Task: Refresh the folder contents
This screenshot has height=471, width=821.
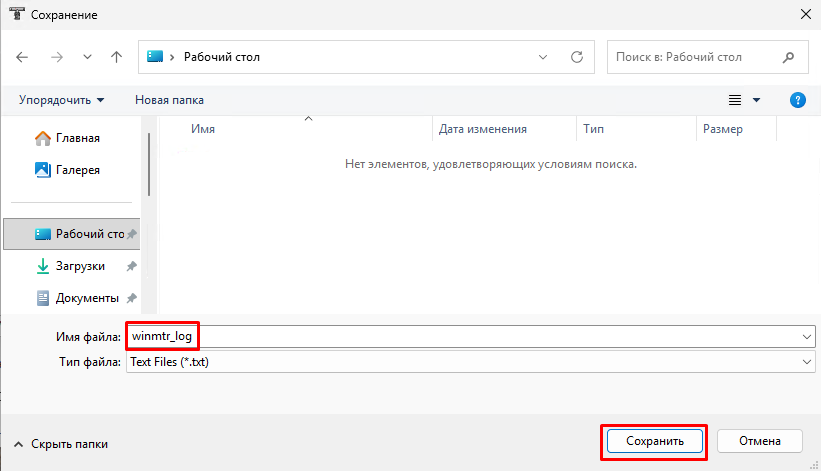Action: (x=577, y=57)
